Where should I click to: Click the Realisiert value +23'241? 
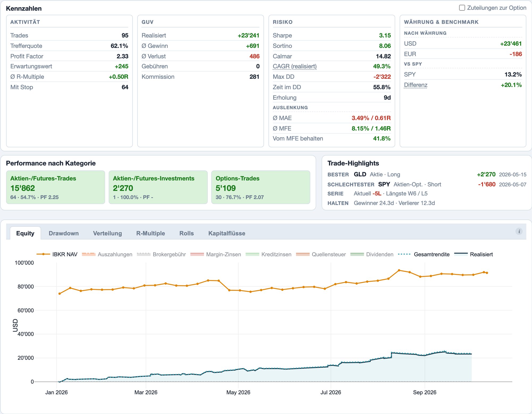248,35
